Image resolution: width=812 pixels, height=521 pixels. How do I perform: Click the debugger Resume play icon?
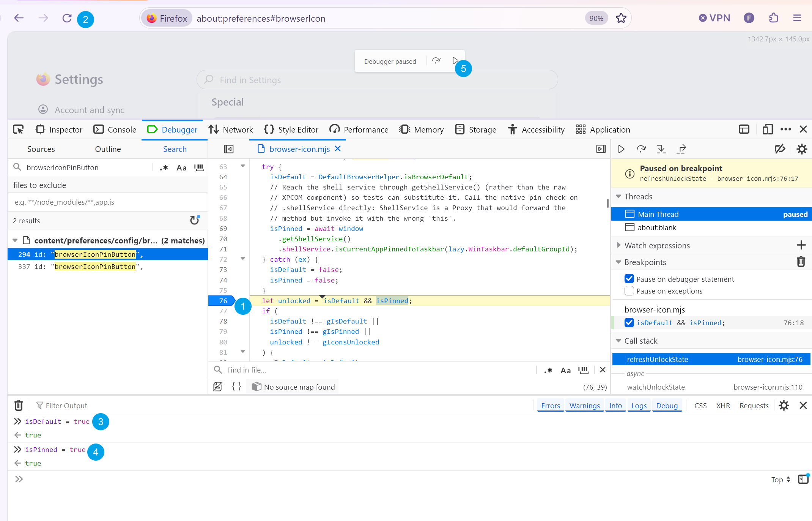(x=621, y=149)
